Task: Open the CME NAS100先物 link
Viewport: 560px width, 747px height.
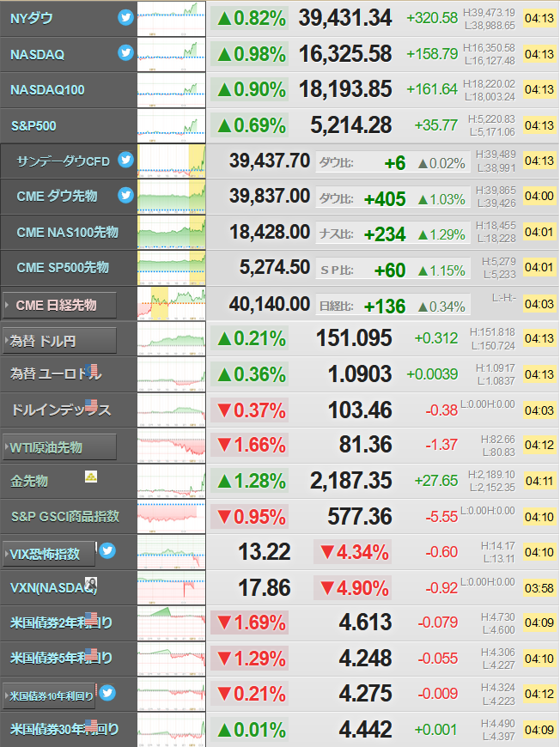Action: pyautogui.click(x=67, y=232)
